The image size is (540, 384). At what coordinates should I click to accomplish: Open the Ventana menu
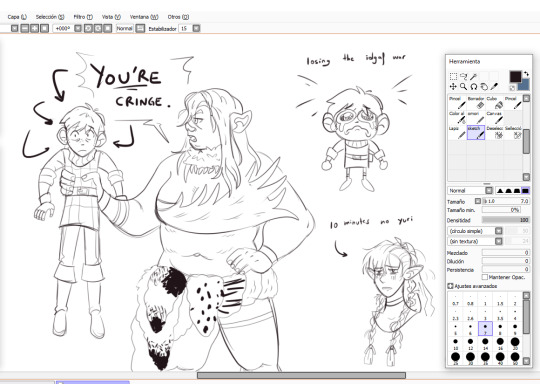(144, 17)
